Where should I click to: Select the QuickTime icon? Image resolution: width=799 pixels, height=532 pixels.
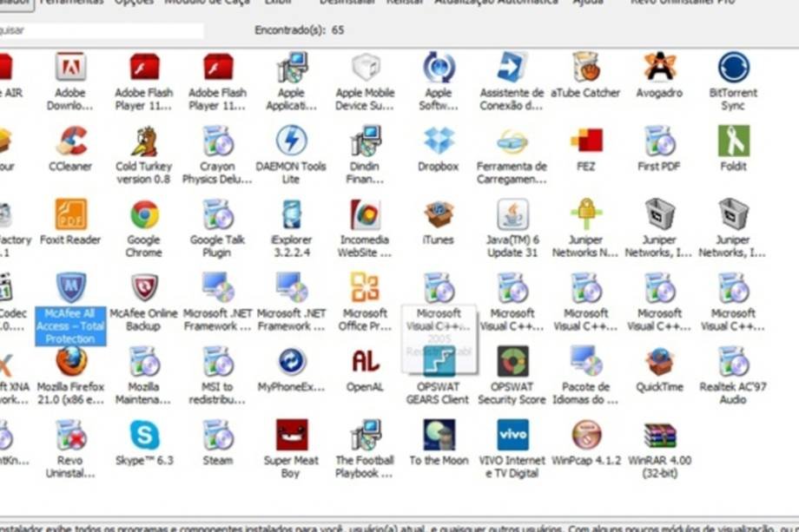tap(659, 361)
